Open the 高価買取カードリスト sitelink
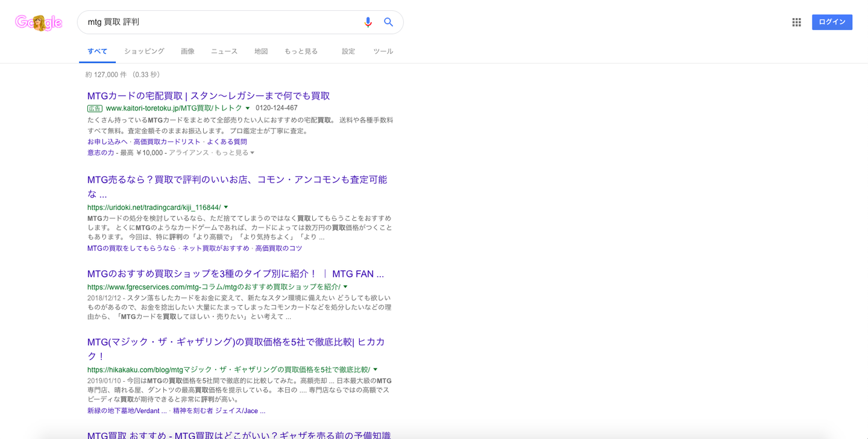868x439 pixels. pos(167,142)
